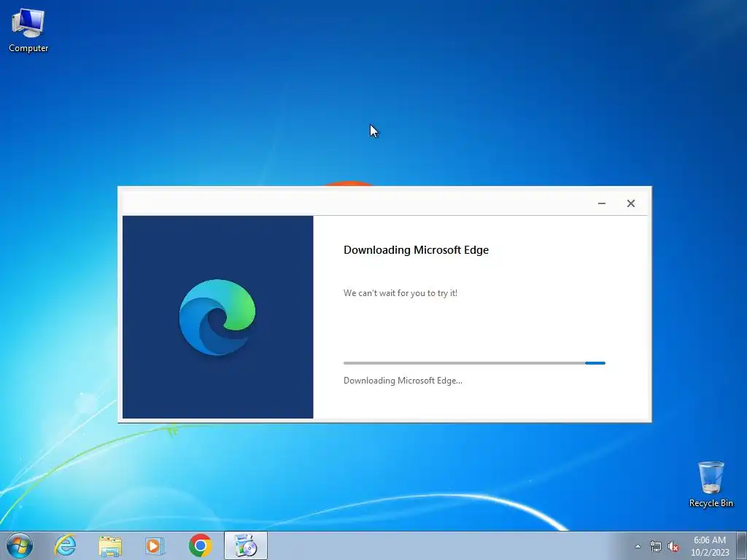Viewport: 747px width, 560px height.
Task: Click the Edge download progress bar
Action: pos(474,363)
